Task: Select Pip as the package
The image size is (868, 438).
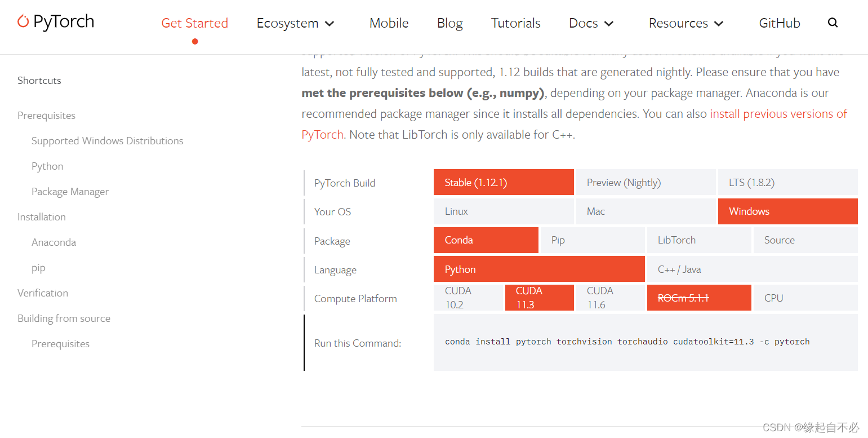Action: tap(593, 240)
